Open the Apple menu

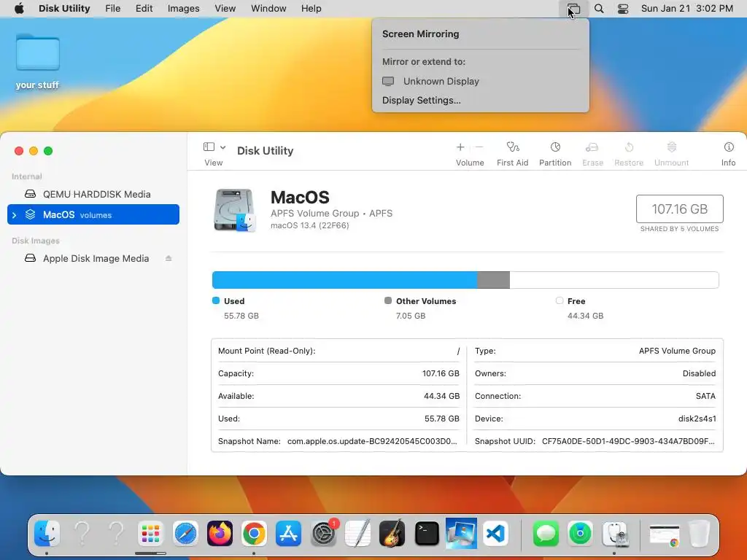coord(19,9)
